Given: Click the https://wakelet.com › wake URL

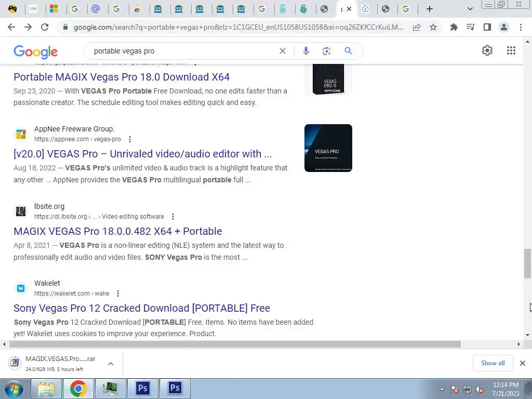Looking at the screenshot, I should coord(72,294).
